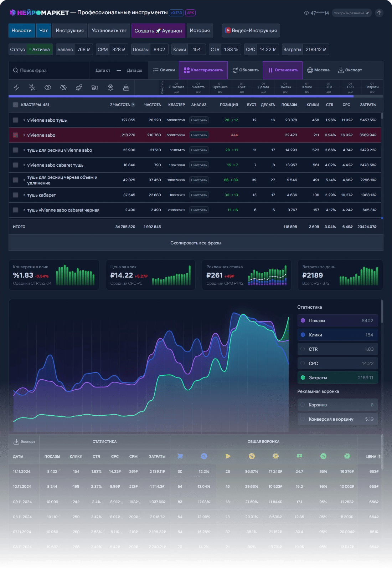Click the 'Поиск фраз' search field

50,71
